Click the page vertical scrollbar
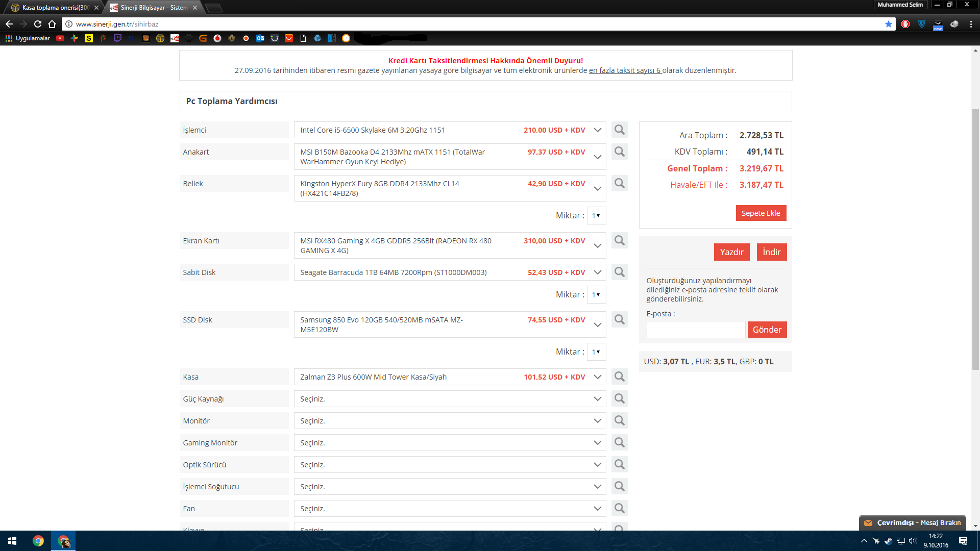 click(975, 240)
